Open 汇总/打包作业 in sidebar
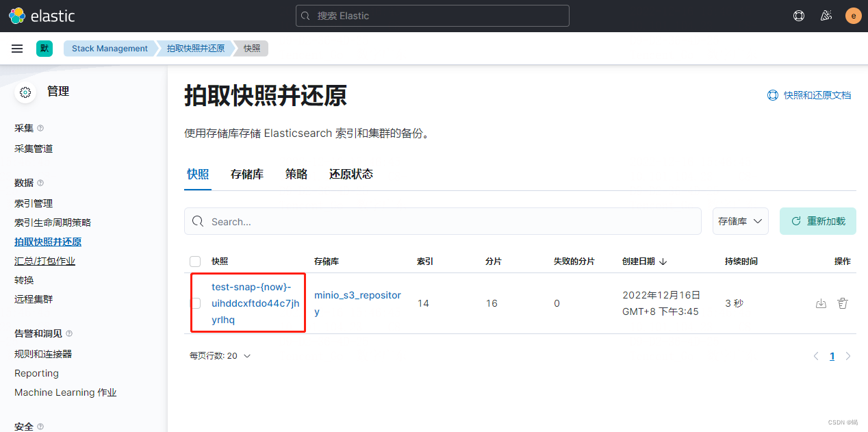The height and width of the screenshot is (432, 868). coord(44,261)
